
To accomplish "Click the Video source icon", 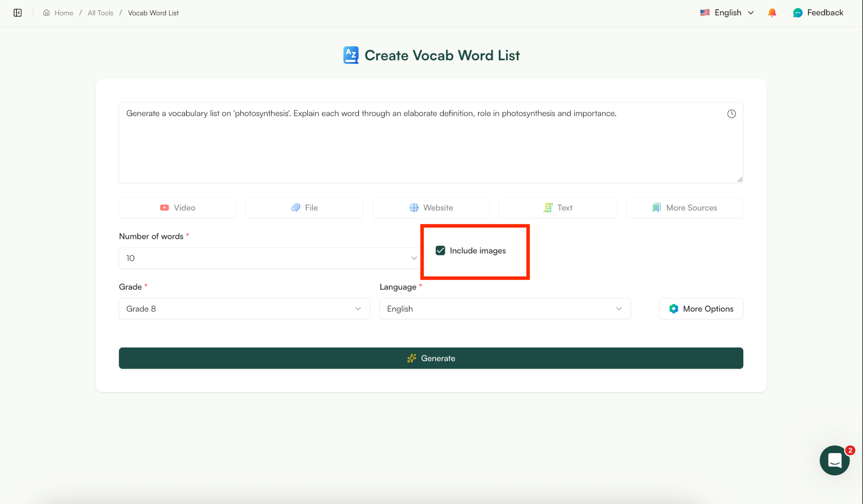I will point(164,207).
